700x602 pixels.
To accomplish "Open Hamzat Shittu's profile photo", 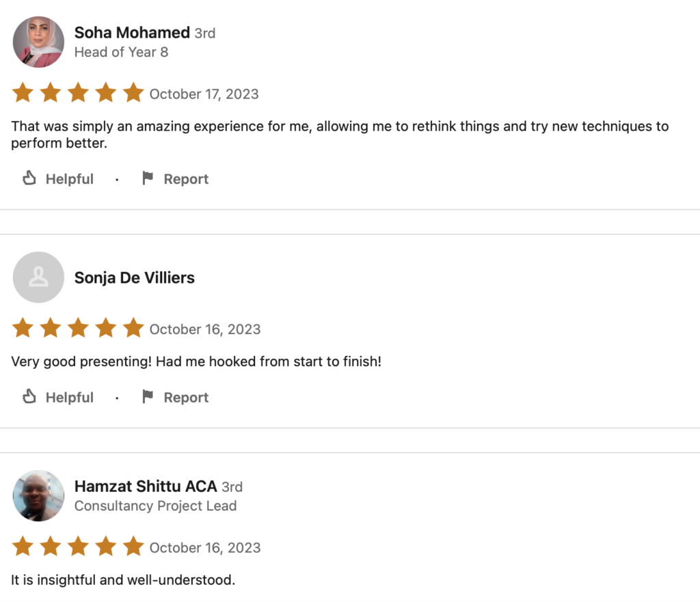I will (38, 495).
